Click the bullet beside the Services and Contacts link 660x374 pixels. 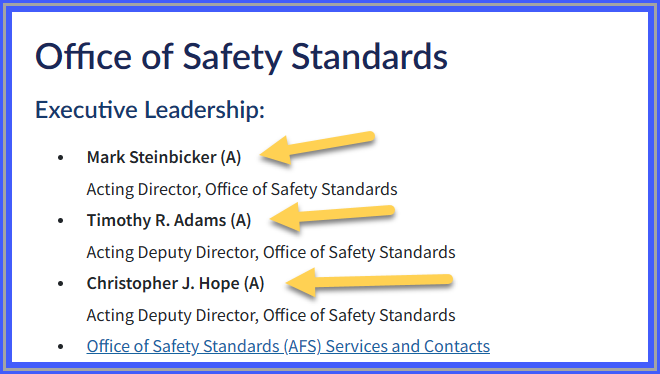(61, 347)
